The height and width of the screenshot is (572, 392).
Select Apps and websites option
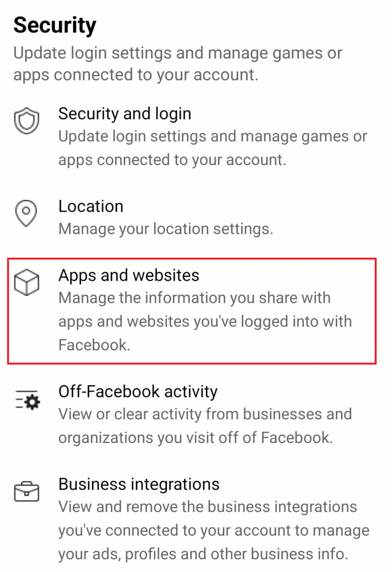point(192,311)
